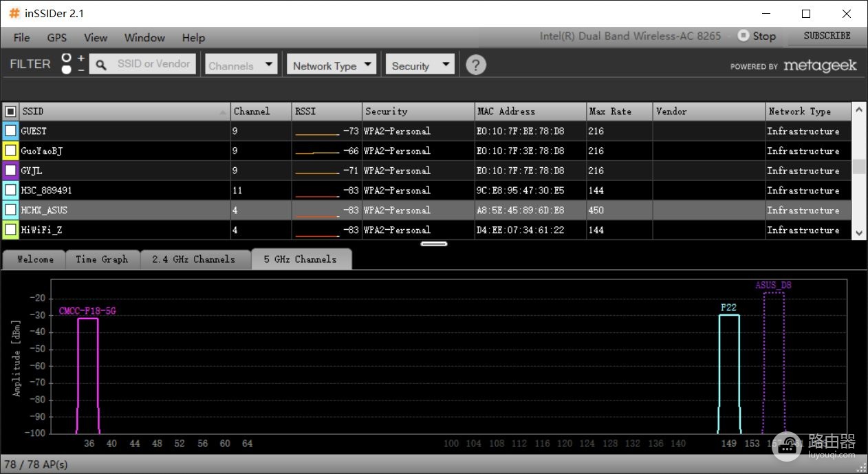Select the HCHX_ASUS network row name
Screen dimensions: 868x474
pyautogui.click(x=45, y=211)
